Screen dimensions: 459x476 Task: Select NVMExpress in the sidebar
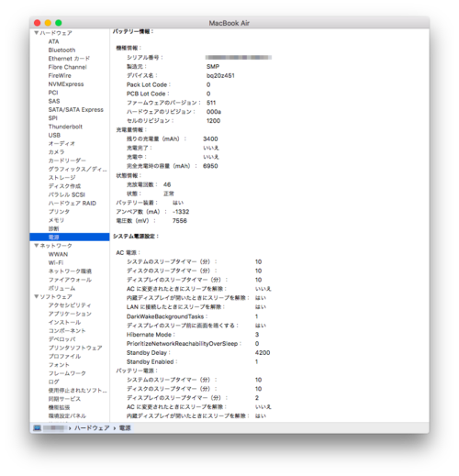66,84
